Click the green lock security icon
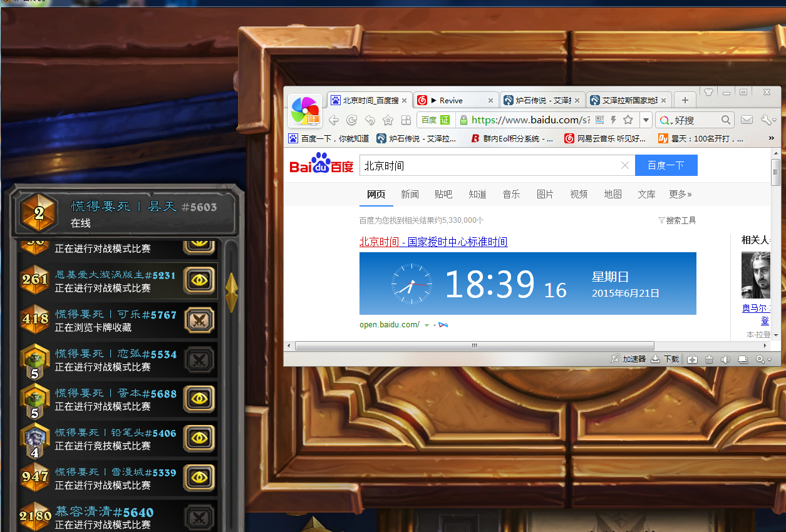The image size is (786, 532). (463, 120)
